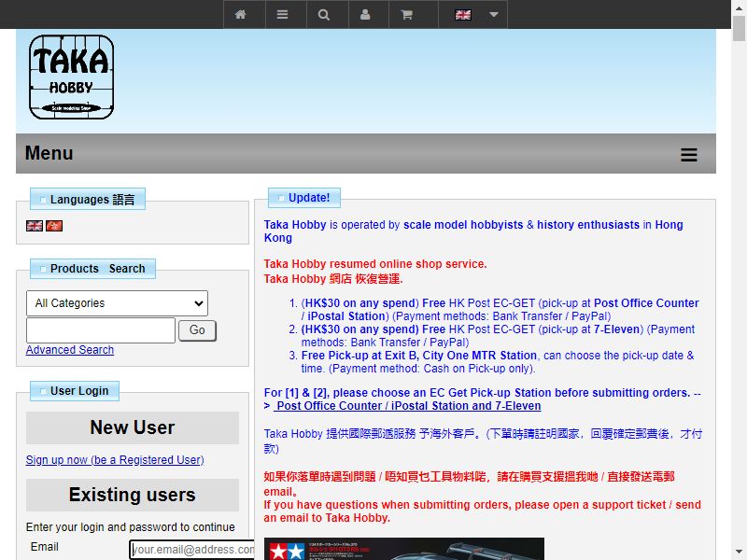Viewport: 747px width, 560px height.
Task: Switch to Chinese via Hong Kong flag
Action: (x=54, y=226)
